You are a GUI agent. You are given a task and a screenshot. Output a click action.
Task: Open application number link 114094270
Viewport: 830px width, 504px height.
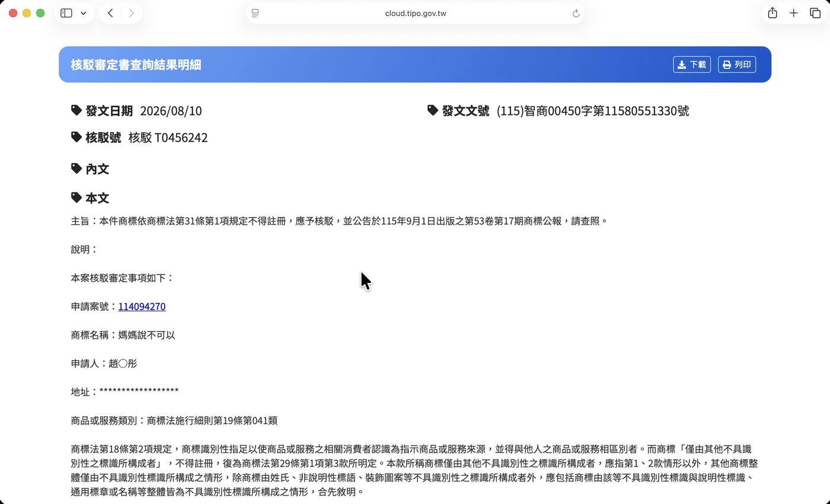142,307
